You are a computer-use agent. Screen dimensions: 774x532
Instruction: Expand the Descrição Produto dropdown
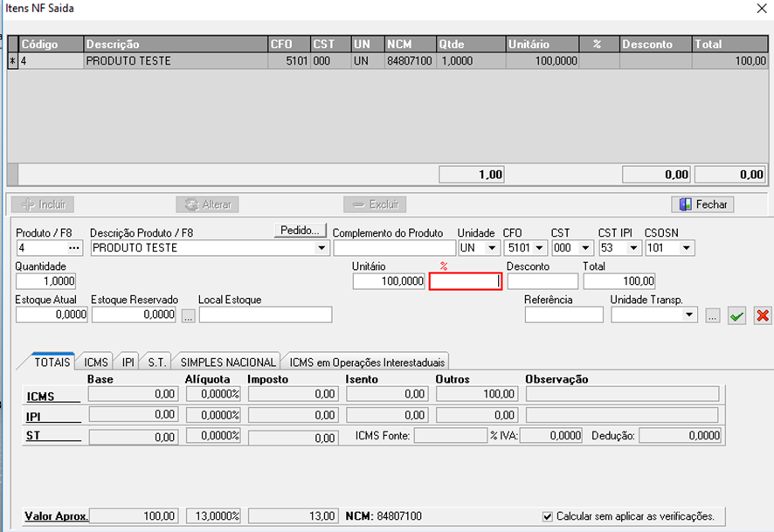point(321,248)
